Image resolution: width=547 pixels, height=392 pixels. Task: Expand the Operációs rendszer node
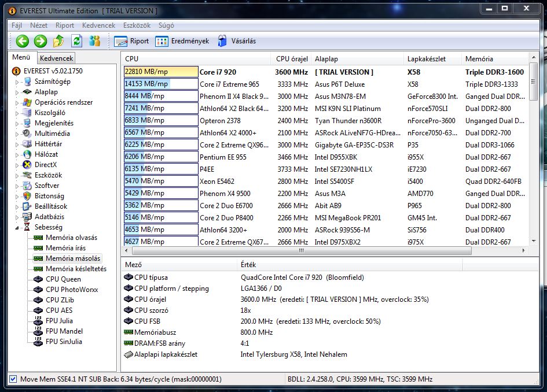tap(17, 103)
